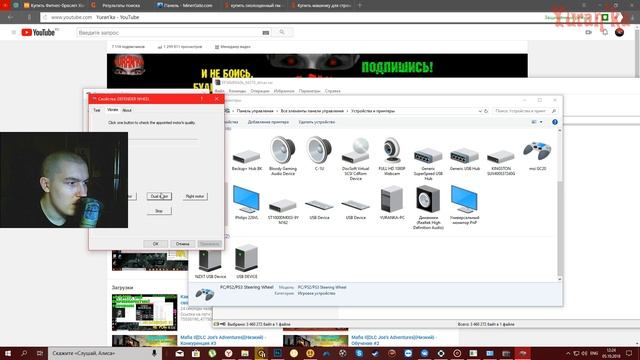Switch to the Vibrate tab
640x360 pixels.
pyautogui.click(x=112, y=110)
